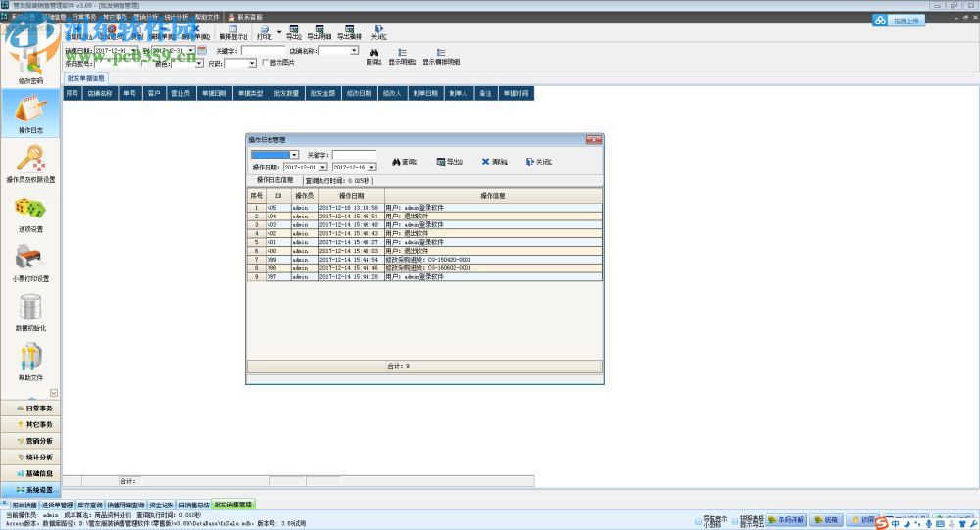This screenshot has height=530, width=980.
Task: Select log row with ID 405
Action: [425, 208]
